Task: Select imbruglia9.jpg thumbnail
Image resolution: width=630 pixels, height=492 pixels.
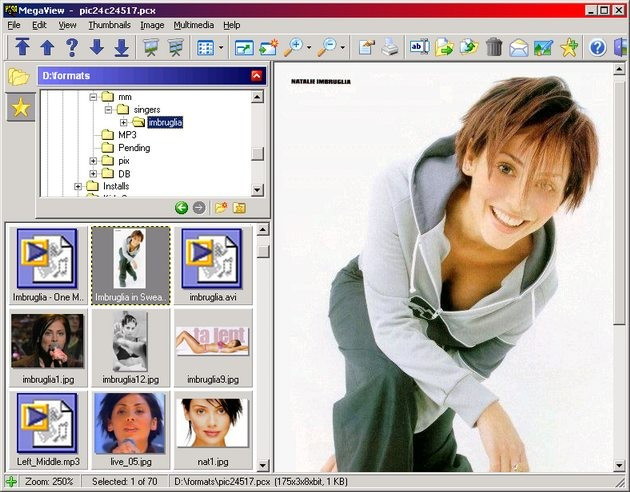Action: [213, 348]
